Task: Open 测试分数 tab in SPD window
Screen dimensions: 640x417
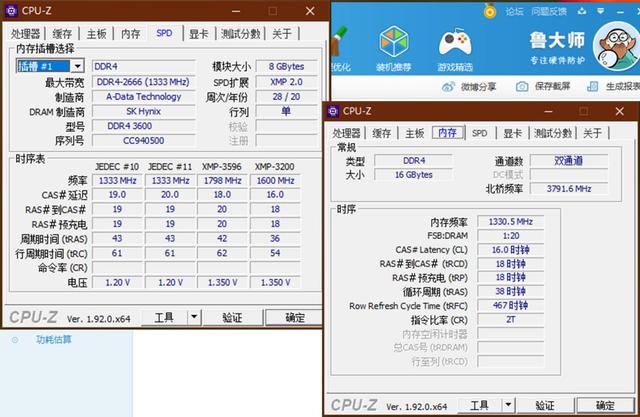Action: [x=240, y=34]
